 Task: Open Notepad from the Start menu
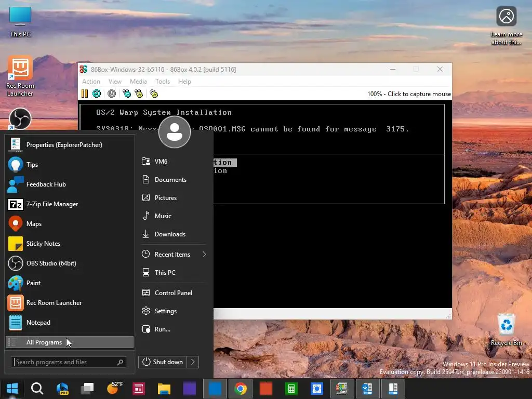[x=70, y=322]
